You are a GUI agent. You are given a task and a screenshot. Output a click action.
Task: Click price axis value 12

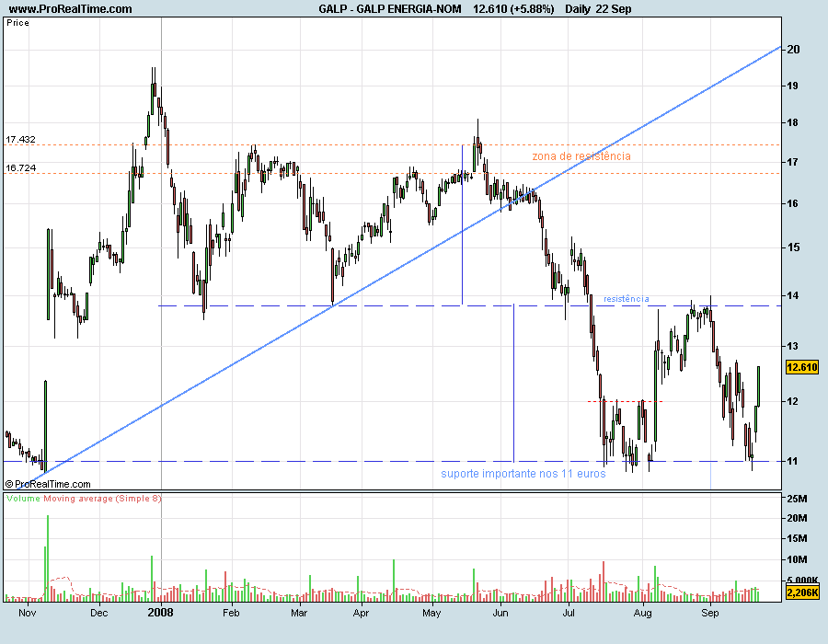[x=792, y=401]
